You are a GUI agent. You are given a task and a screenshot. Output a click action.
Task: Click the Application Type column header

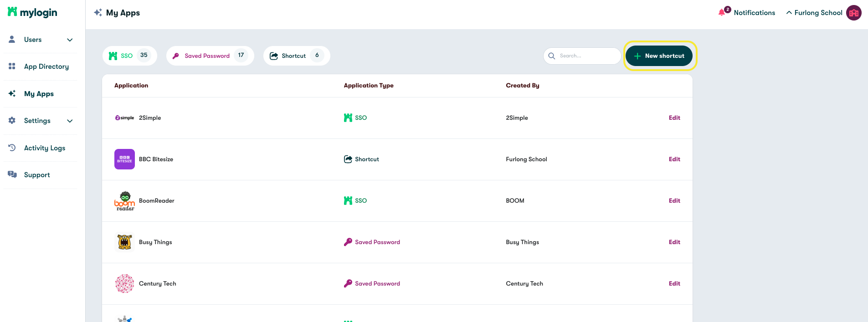pyautogui.click(x=369, y=85)
